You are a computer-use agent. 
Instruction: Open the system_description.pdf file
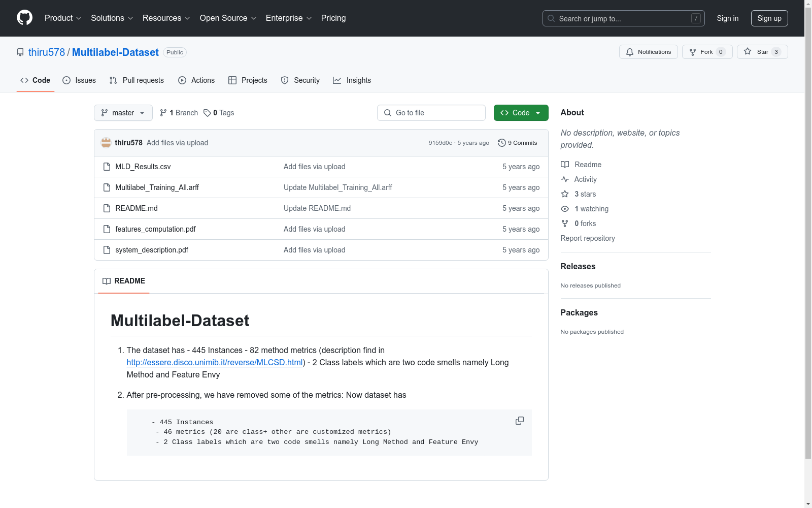[152, 250]
